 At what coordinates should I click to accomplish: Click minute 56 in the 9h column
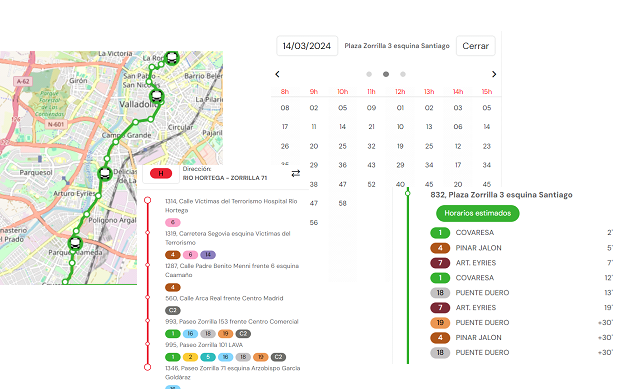coord(314,223)
